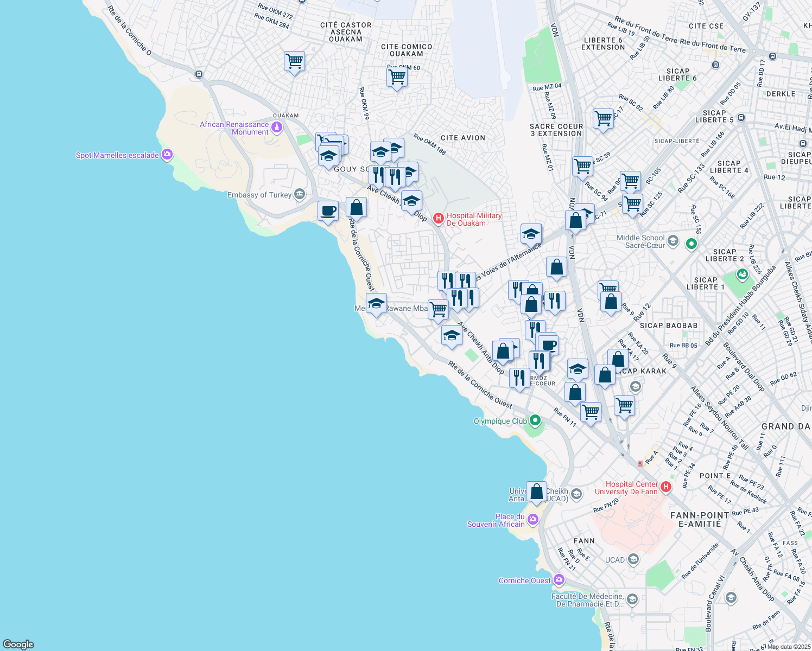Open the Hospital Center University De Fann marker
Image resolution: width=812 pixels, height=651 pixels.
click(x=667, y=486)
